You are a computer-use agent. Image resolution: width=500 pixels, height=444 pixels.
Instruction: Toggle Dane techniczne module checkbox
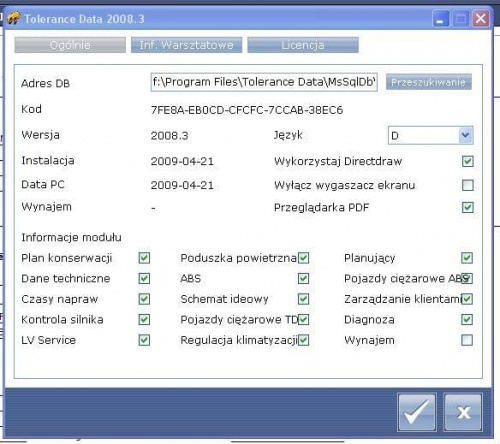pos(144,278)
